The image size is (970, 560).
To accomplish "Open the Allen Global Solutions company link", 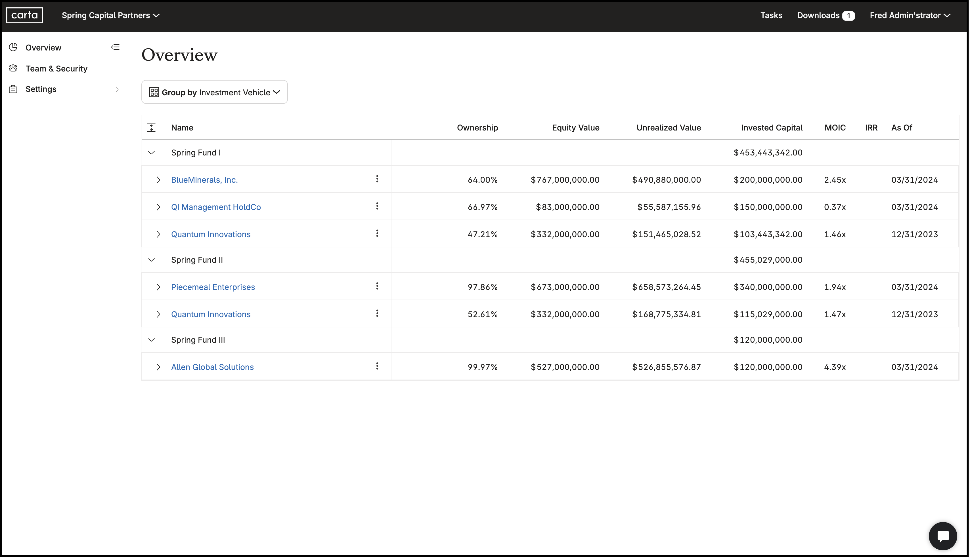I will [212, 367].
